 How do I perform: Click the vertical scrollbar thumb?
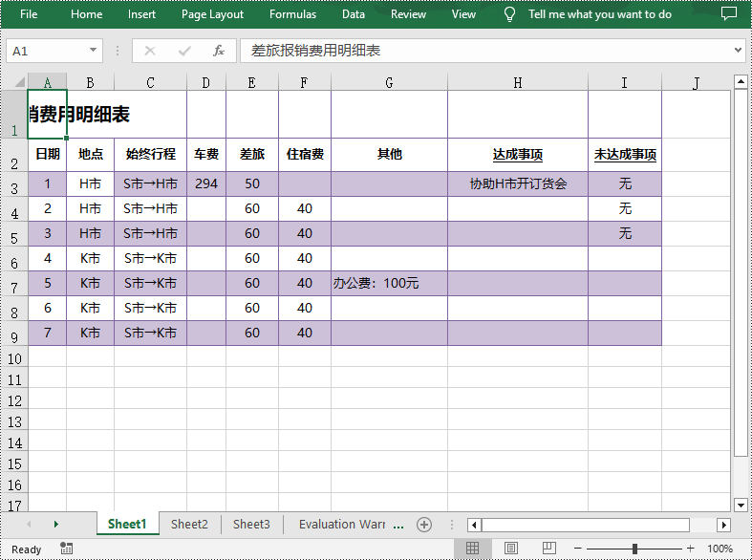(741, 272)
